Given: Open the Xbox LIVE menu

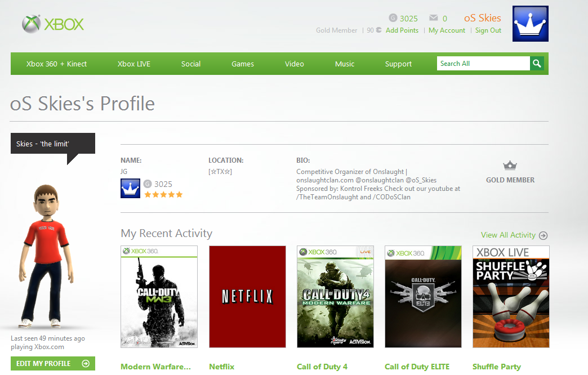Looking at the screenshot, I should coord(134,64).
